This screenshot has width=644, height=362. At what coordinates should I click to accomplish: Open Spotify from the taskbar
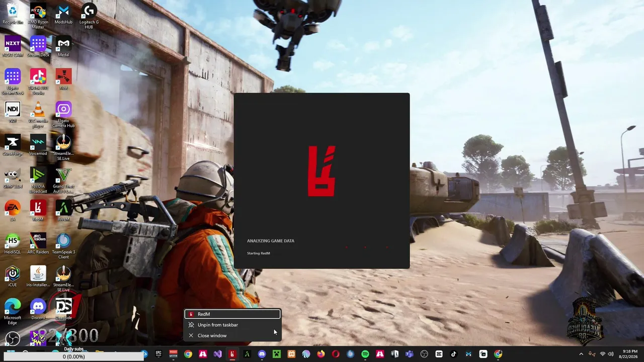point(365,354)
